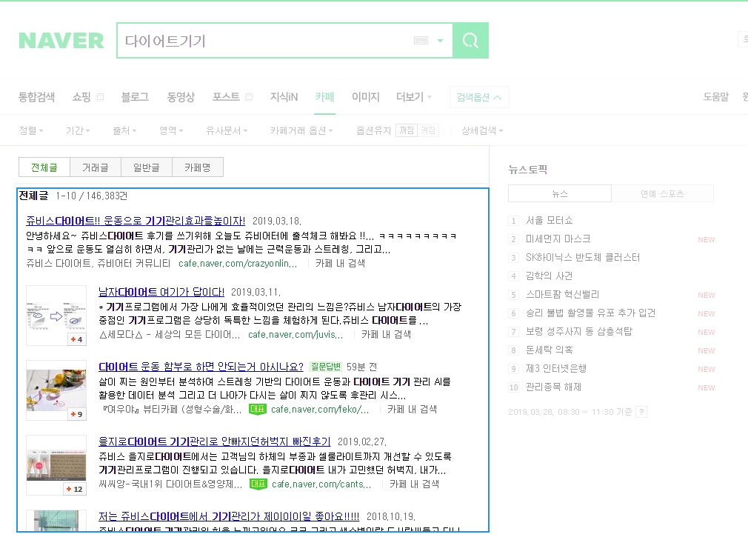748x560 pixels.
Task: Switch to the 이미지 tab
Action: click(365, 97)
